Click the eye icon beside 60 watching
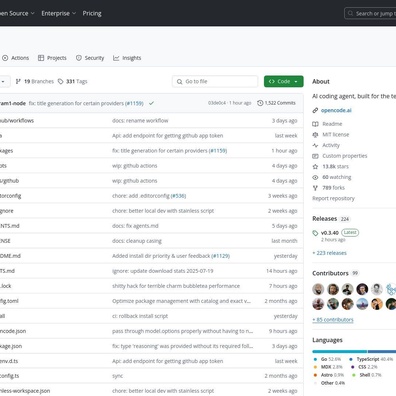The height and width of the screenshot is (396, 396). click(315, 177)
